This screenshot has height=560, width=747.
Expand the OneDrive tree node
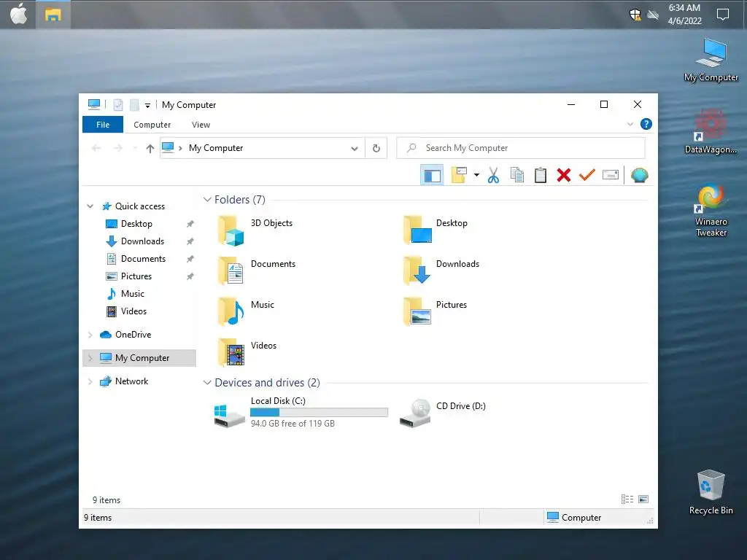(x=90, y=335)
